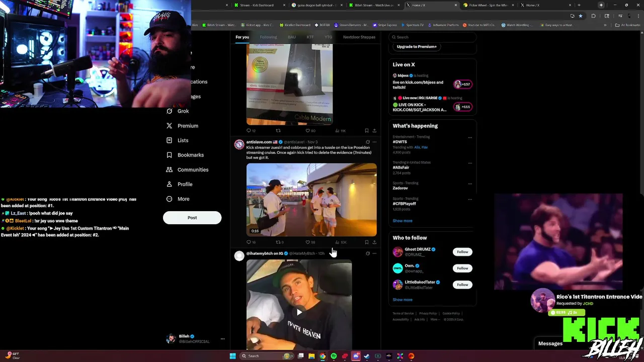Open options for Zadorov trend

click(470, 184)
